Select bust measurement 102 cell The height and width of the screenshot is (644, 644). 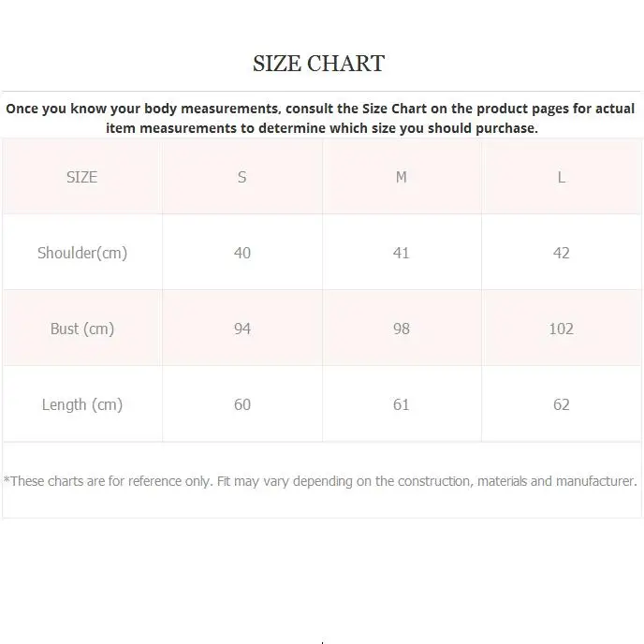[x=562, y=329]
